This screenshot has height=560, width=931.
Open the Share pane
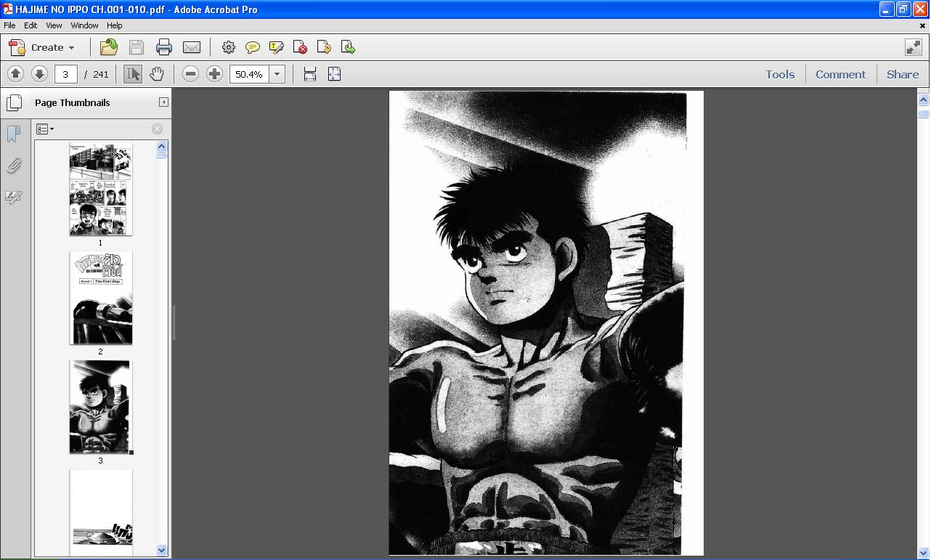(903, 74)
